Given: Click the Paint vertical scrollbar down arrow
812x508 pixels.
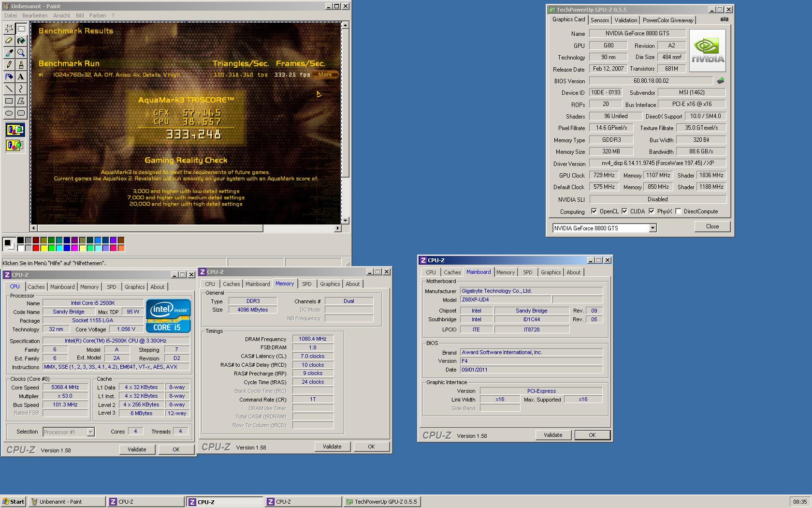Looking at the screenshot, I should [345, 221].
